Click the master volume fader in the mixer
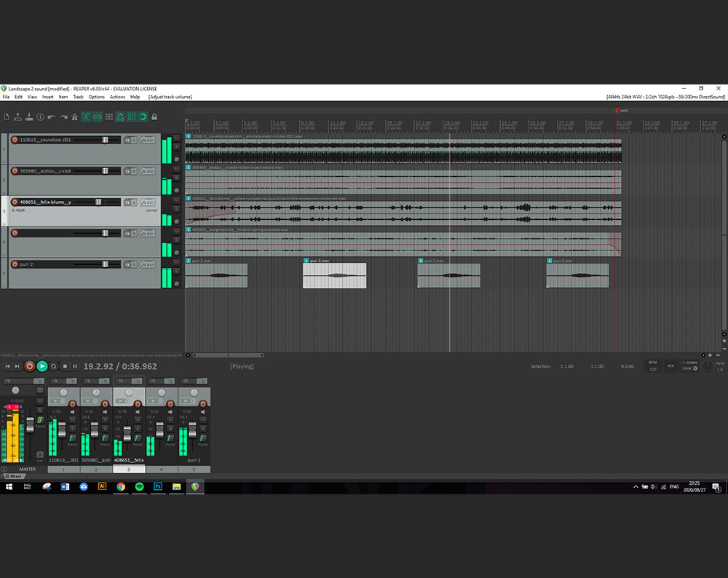728x578 pixels. click(x=30, y=424)
